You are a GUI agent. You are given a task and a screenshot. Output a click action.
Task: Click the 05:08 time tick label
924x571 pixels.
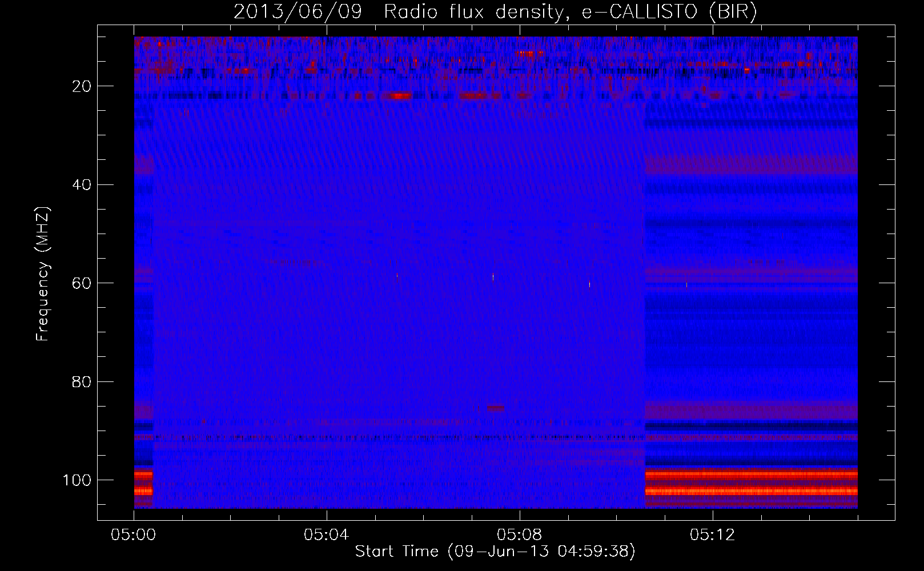[x=520, y=535]
